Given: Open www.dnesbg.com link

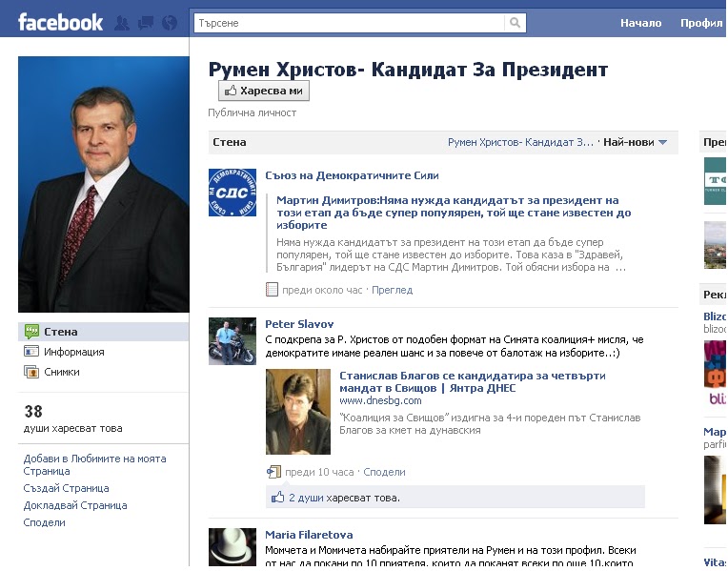Looking at the screenshot, I should pyautogui.click(x=380, y=400).
